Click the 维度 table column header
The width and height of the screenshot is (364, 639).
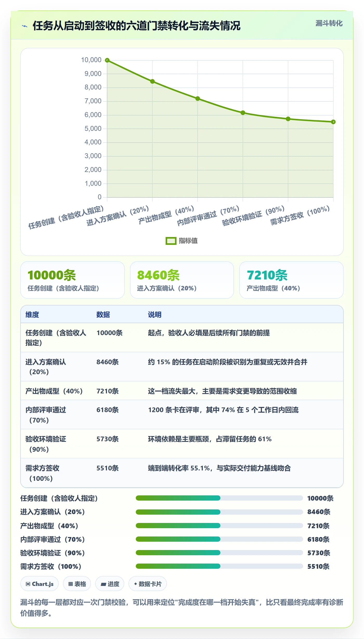coord(32,315)
